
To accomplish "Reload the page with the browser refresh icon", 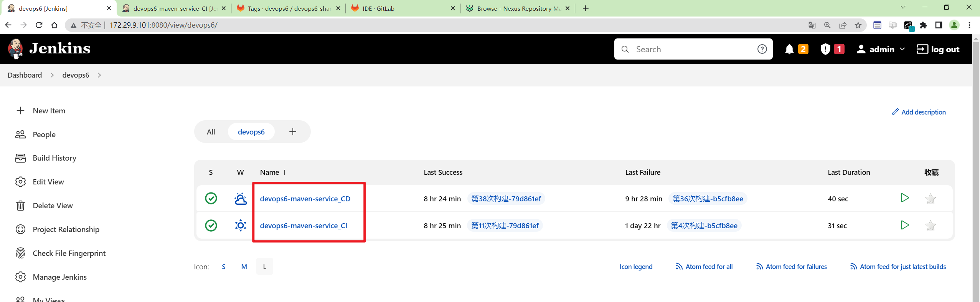I will point(39,25).
